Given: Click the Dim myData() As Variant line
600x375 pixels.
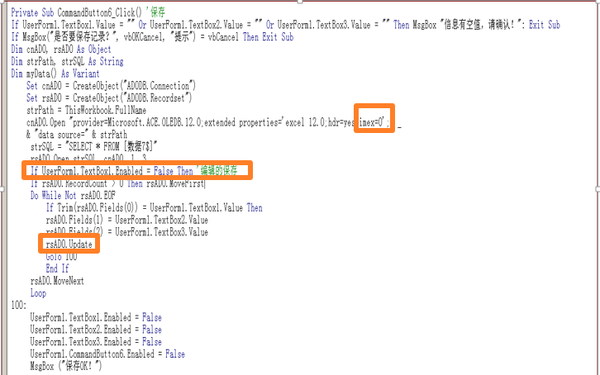Looking at the screenshot, I should 55,73.
